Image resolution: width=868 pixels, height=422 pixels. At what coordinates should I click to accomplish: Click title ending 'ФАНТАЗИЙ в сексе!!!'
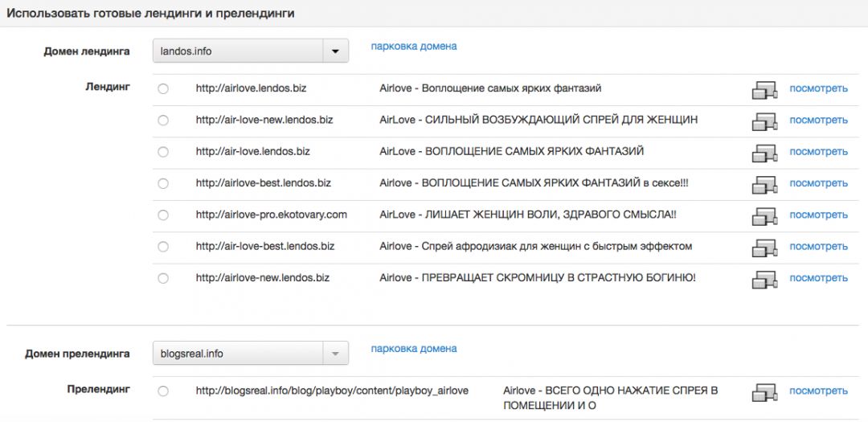point(534,183)
